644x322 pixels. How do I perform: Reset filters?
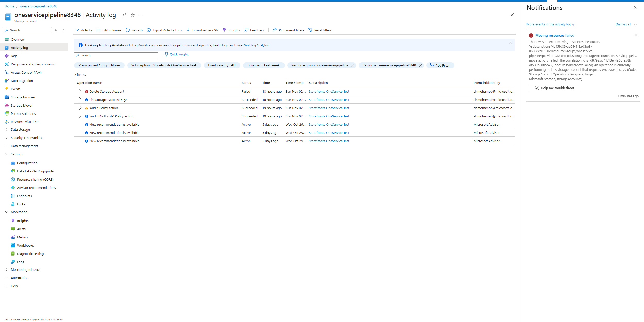[x=320, y=30]
